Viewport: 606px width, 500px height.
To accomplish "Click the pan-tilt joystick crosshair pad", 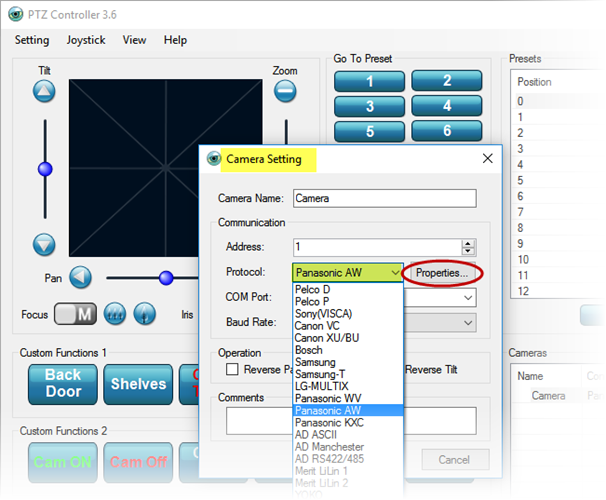I will point(165,168).
